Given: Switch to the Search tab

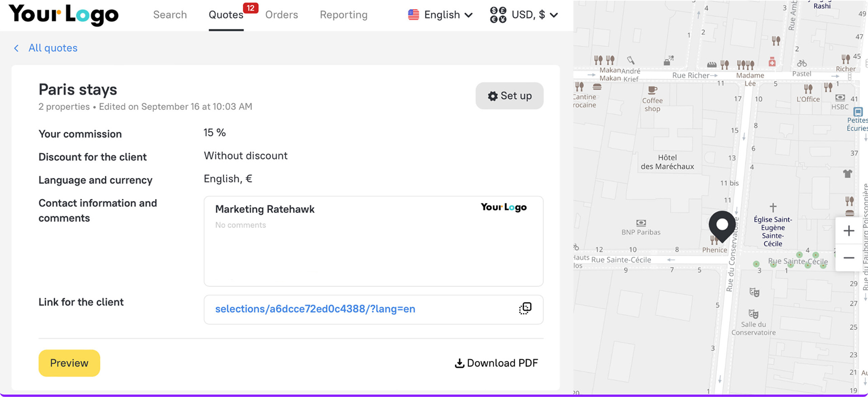Looking at the screenshot, I should point(170,15).
